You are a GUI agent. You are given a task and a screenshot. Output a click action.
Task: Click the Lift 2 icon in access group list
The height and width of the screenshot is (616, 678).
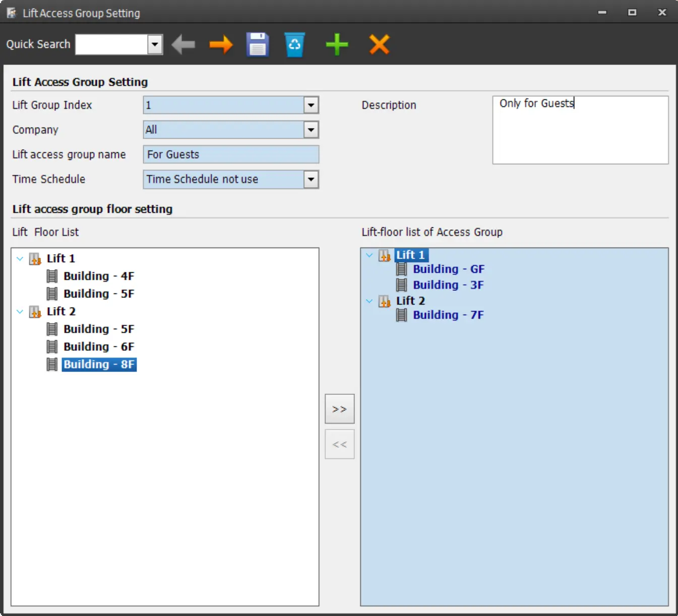pyautogui.click(x=385, y=301)
